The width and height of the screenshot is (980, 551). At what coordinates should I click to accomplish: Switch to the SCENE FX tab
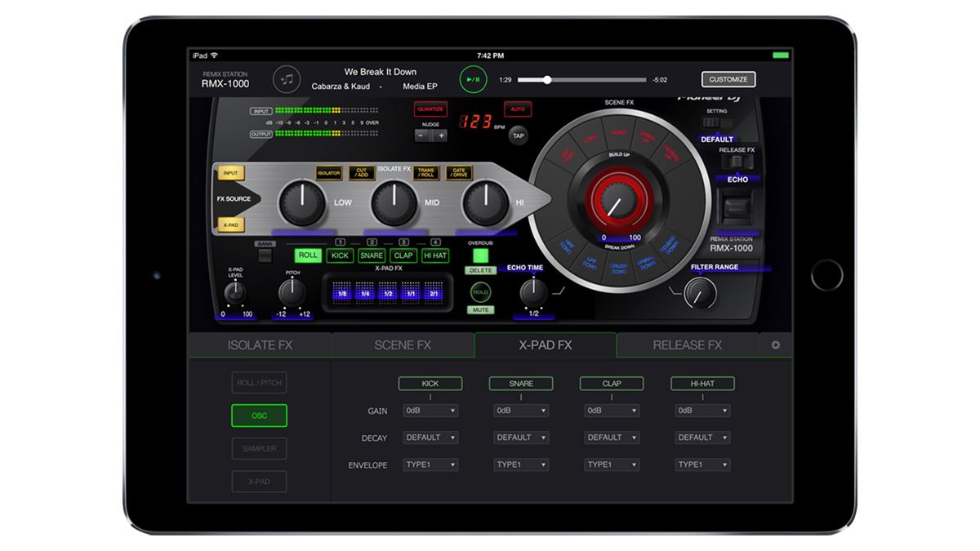pos(403,345)
